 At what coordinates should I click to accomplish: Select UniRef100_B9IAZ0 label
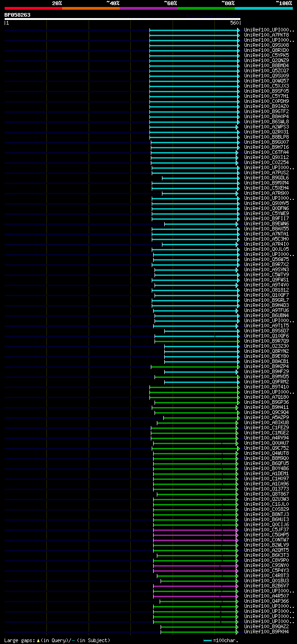(266, 106)
